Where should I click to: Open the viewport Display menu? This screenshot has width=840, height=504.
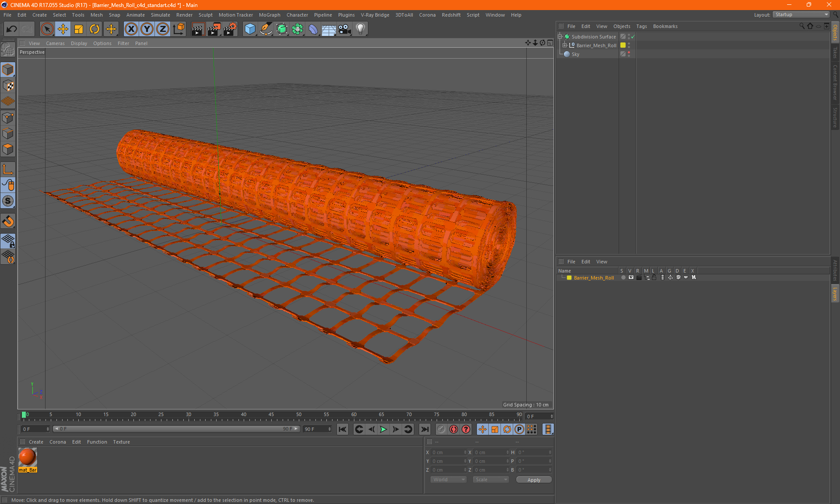pos(79,43)
